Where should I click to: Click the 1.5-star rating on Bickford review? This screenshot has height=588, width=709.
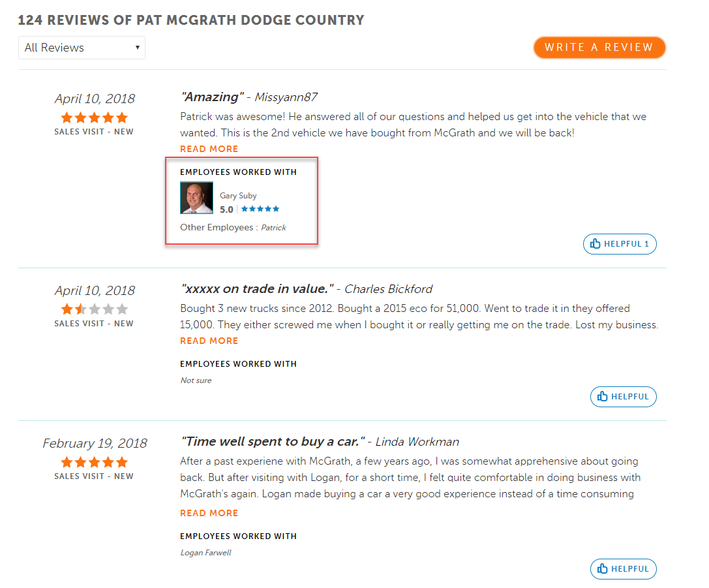coord(94,309)
